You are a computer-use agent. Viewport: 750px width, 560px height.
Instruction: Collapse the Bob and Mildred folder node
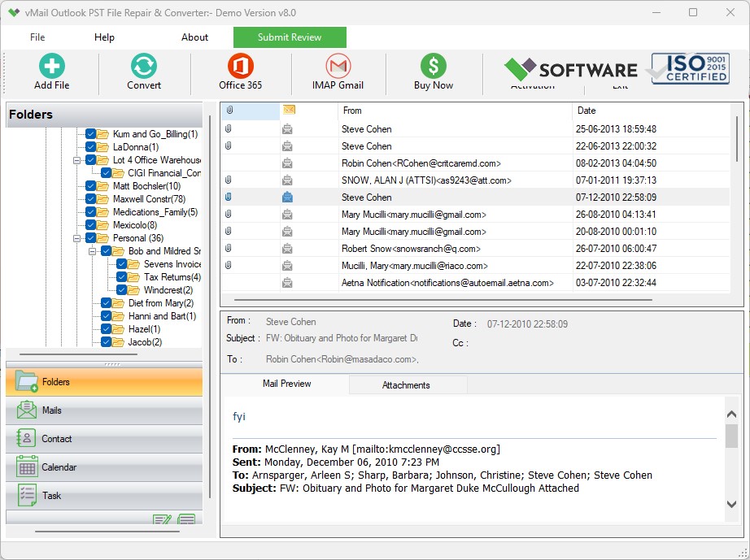pos(92,251)
